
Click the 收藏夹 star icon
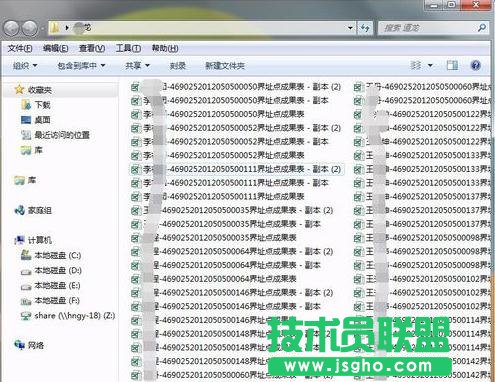(x=19, y=89)
